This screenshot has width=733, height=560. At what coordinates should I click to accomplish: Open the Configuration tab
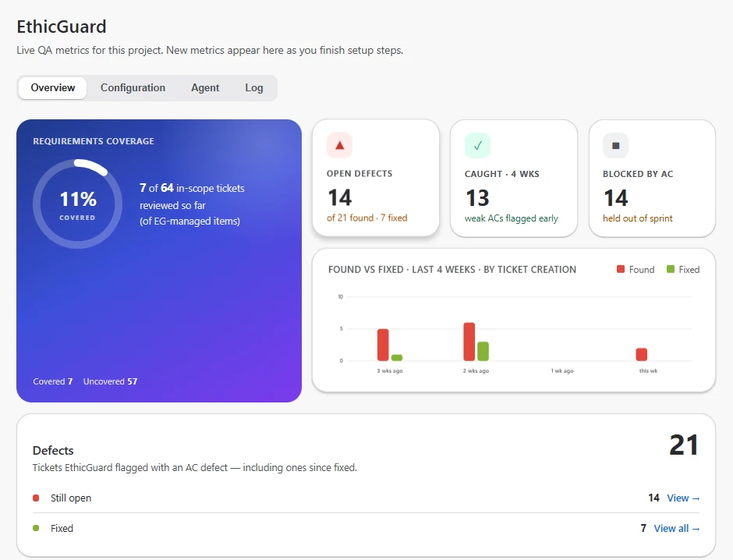pos(133,88)
